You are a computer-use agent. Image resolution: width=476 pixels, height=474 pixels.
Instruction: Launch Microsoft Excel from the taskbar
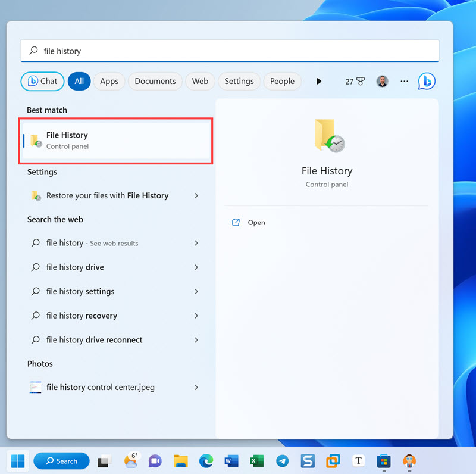(257, 461)
